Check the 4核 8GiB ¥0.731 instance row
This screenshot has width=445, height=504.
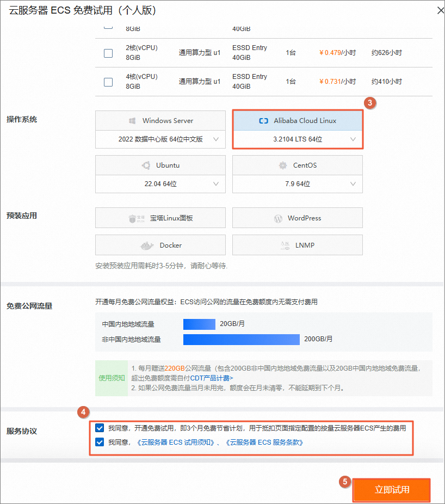click(108, 82)
